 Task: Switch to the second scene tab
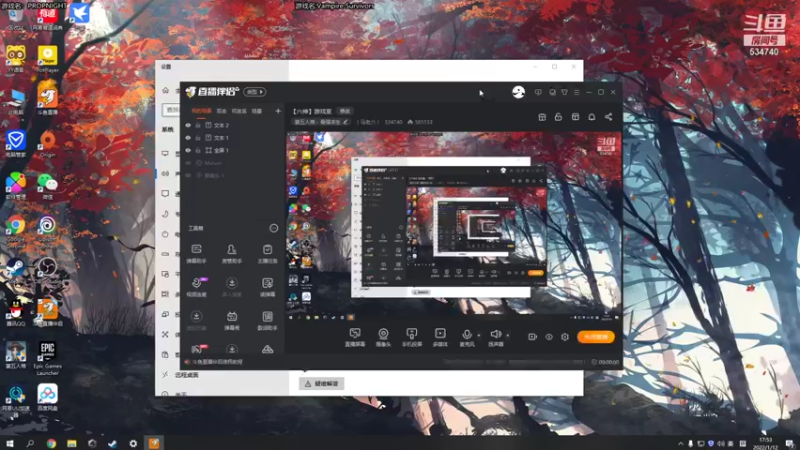point(221,111)
